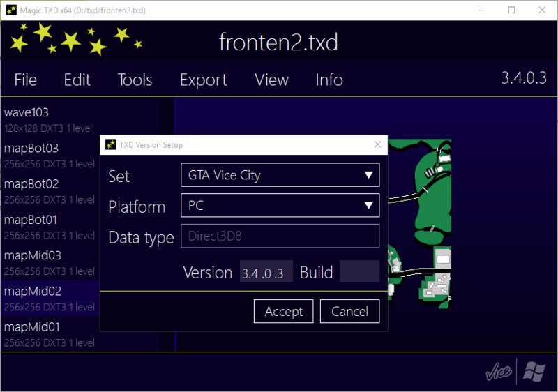The image size is (558, 392).
Task: Minimize the Magic.TXD window
Action: tap(481, 10)
